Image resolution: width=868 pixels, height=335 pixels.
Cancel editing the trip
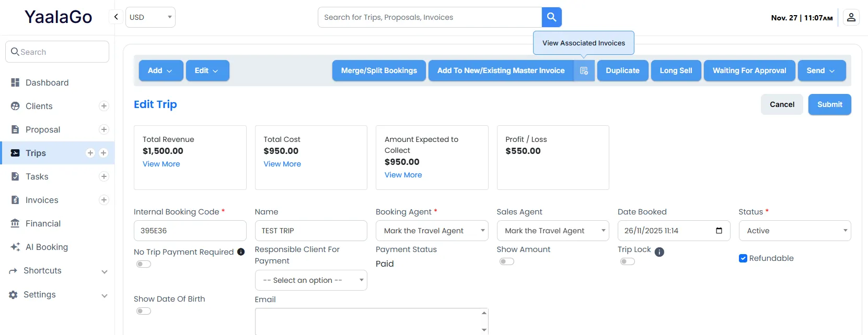tap(782, 104)
